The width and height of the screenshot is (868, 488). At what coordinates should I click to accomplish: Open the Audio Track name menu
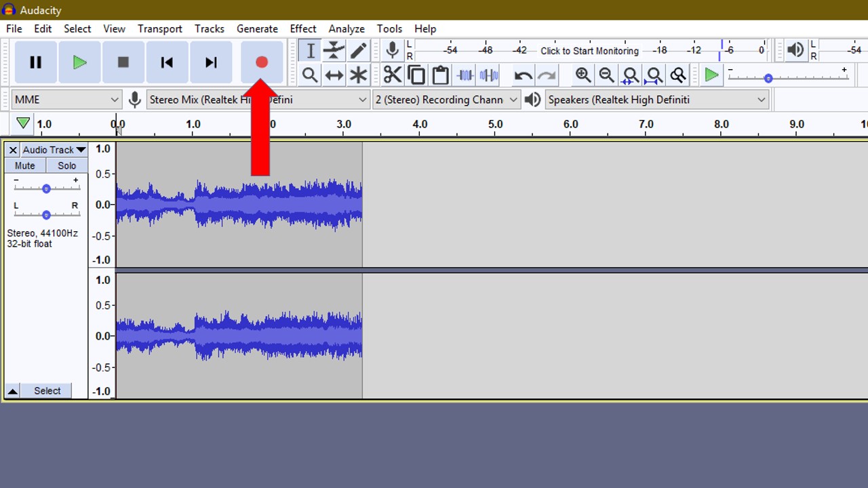point(53,150)
